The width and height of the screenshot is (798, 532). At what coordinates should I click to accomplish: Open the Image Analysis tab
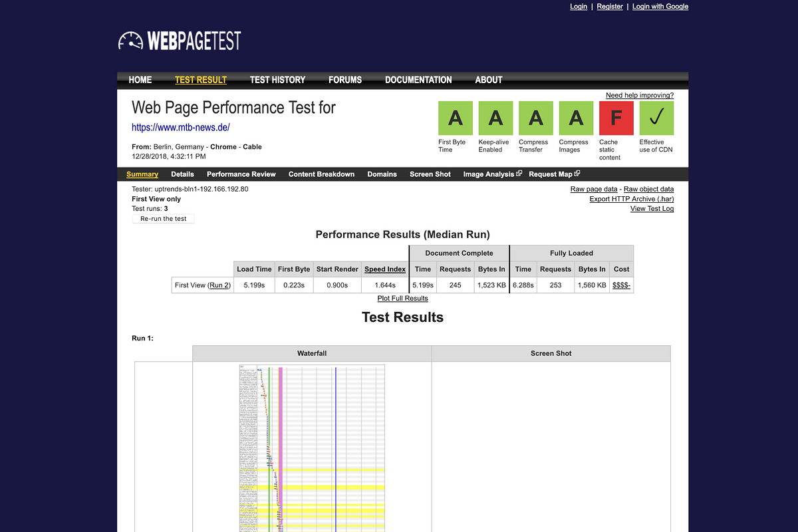coord(489,174)
